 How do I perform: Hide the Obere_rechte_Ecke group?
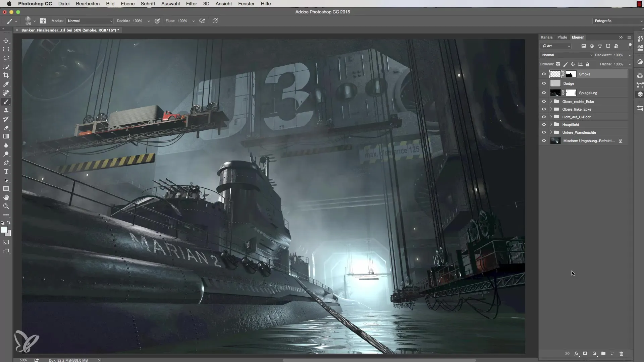click(544, 102)
